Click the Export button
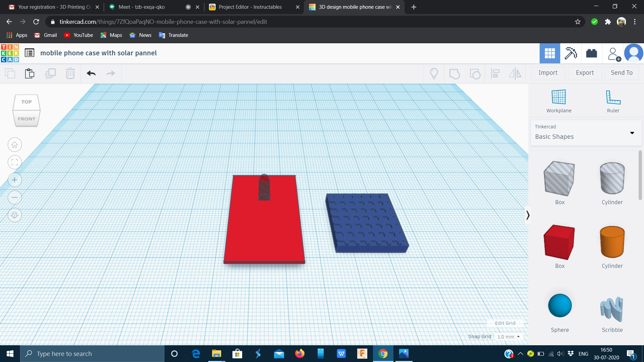The height and width of the screenshot is (362, 644). click(585, 73)
